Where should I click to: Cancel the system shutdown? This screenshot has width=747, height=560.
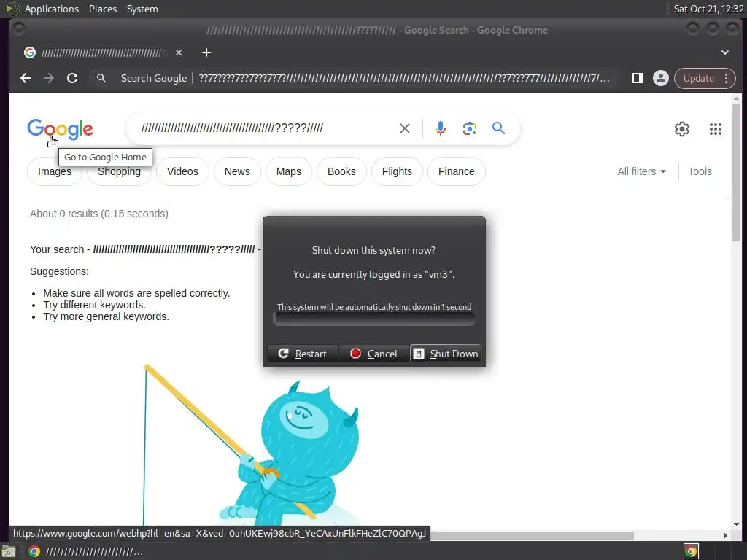point(374,354)
